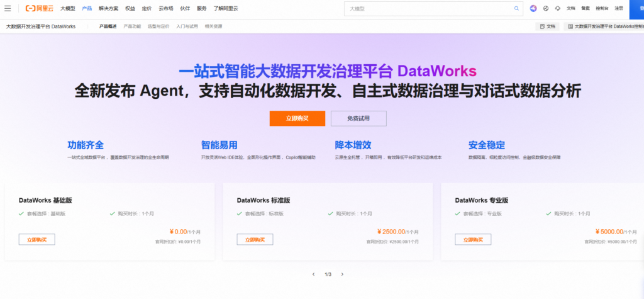Click 安全稳定 heading
The height and width of the screenshot is (299, 644).
(x=487, y=145)
